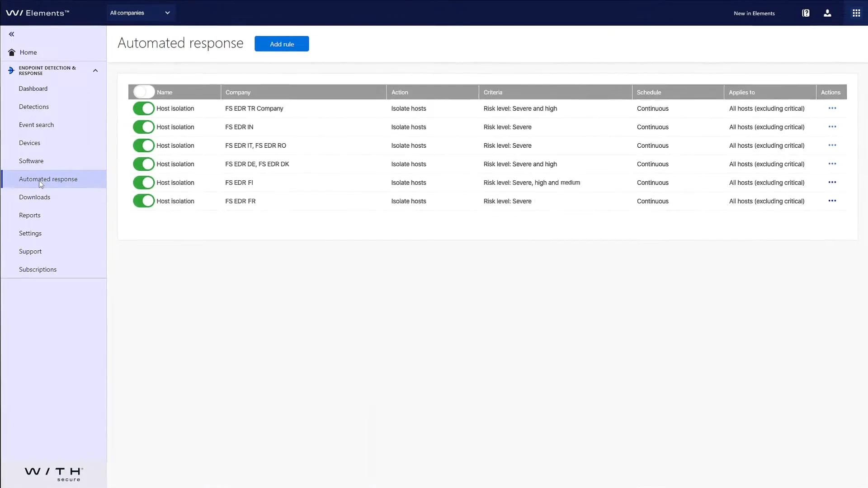
Task: Click "FS EDR DE, FS EDR DK" cell
Action: click(x=257, y=164)
